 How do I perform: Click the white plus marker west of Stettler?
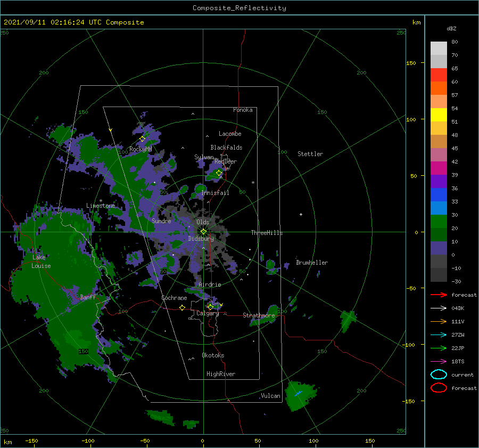tap(301, 214)
